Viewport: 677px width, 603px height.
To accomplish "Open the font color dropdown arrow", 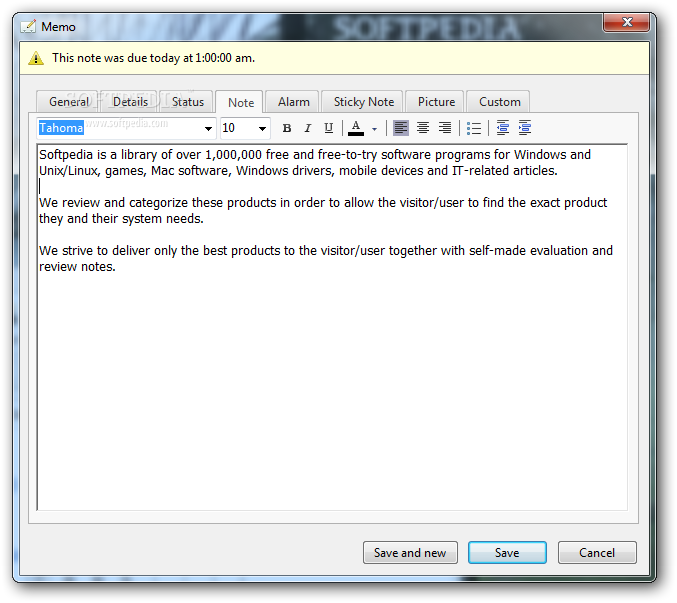I will (374, 129).
